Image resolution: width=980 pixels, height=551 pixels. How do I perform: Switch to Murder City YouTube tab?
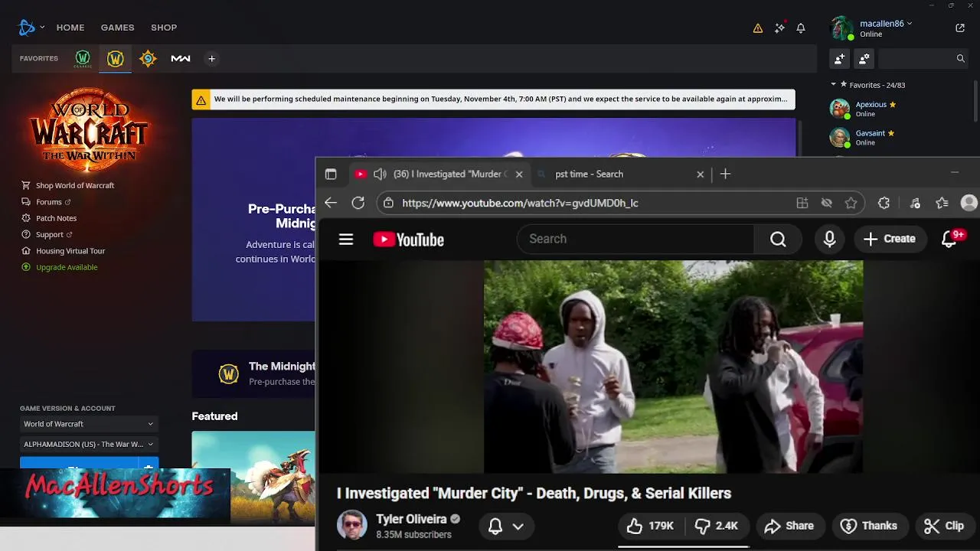(x=439, y=174)
